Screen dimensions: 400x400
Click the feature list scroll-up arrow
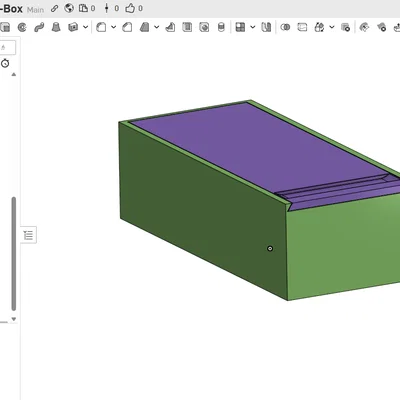(14, 74)
